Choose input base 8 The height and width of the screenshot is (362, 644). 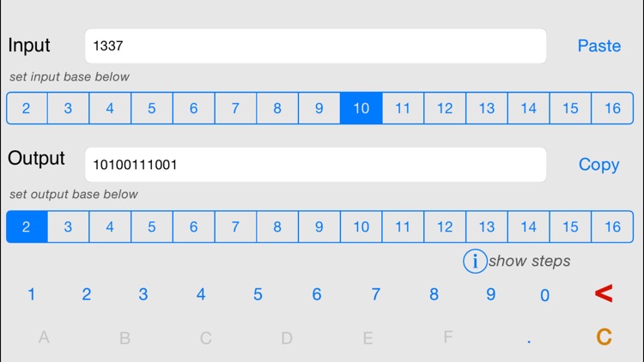pos(277,108)
